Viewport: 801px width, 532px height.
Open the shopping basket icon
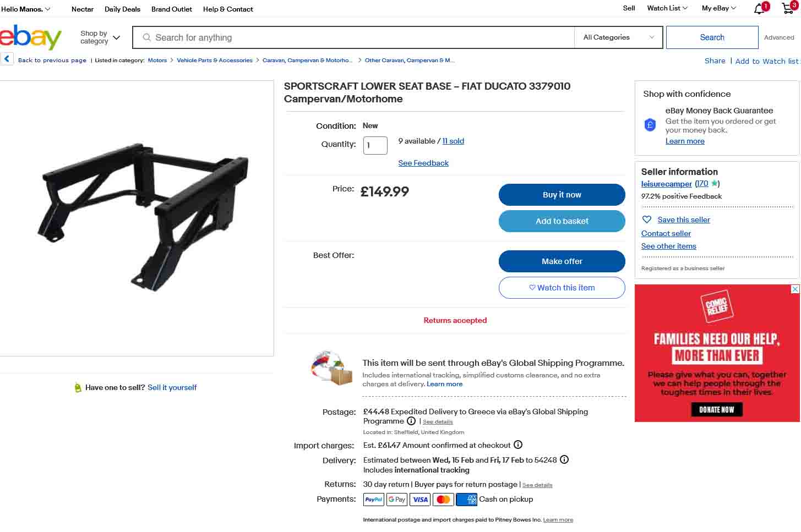tap(788, 8)
